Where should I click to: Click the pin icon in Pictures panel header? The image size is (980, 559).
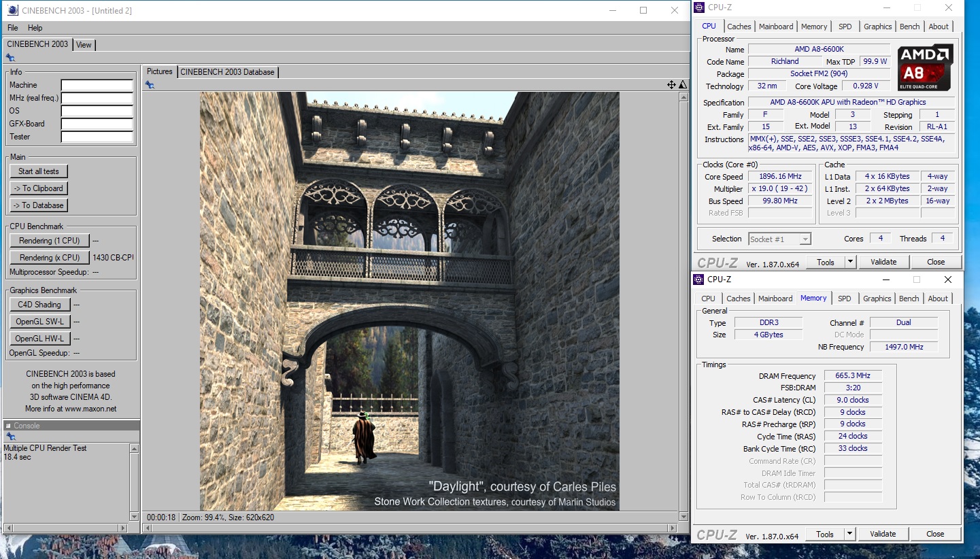(150, 84)
